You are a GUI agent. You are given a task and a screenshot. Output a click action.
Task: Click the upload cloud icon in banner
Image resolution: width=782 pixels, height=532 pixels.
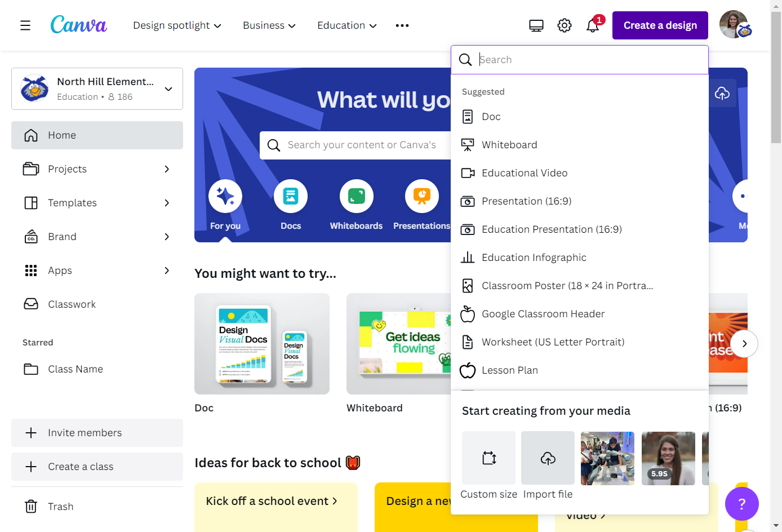click(x=722, y=93)
